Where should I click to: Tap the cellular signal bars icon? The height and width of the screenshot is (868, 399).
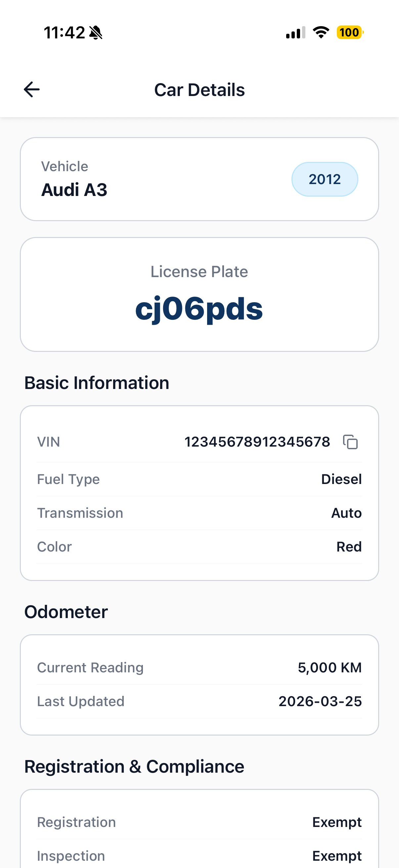tap(296, 32)
